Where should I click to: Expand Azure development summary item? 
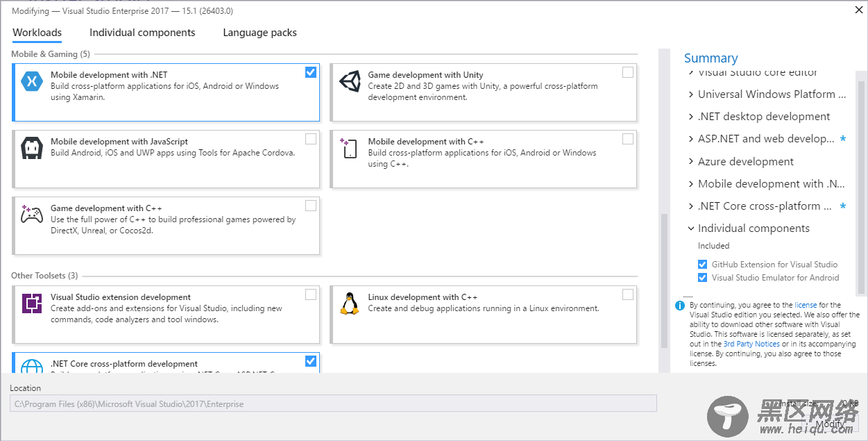tap(691, 161)
